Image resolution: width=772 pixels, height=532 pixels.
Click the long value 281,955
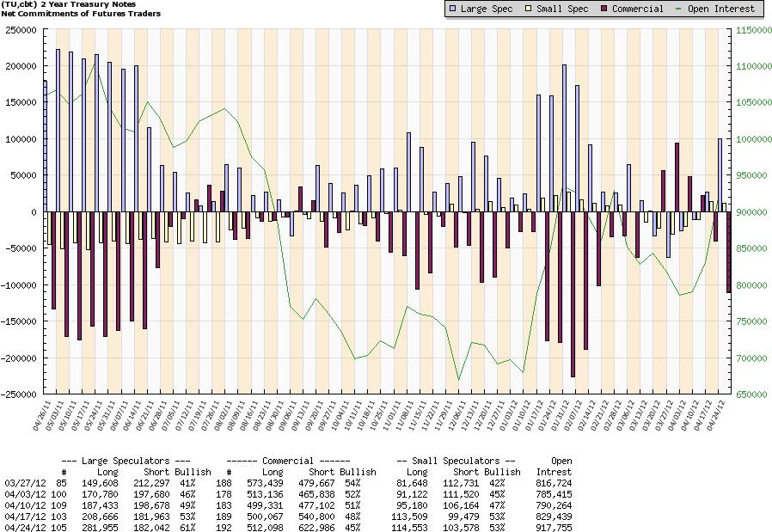click(x=101, y=528)
